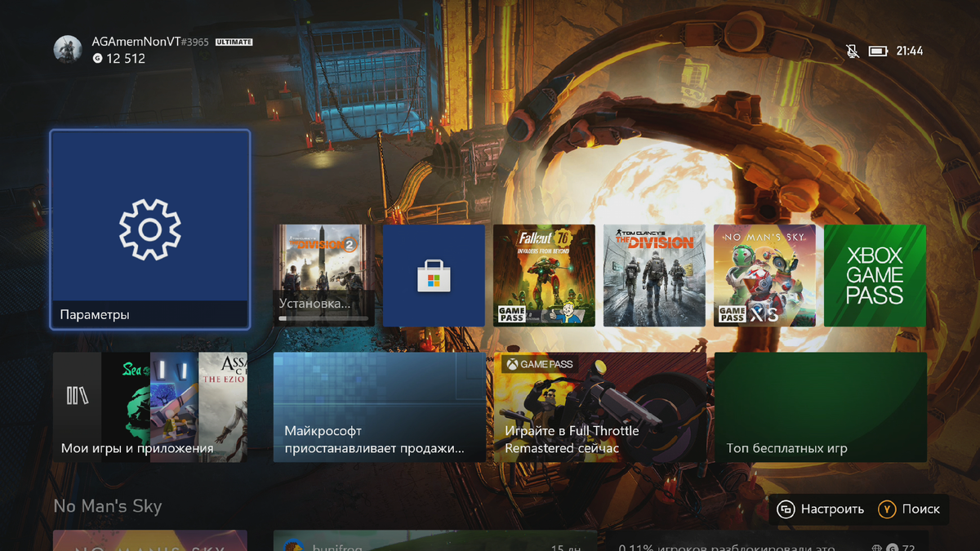This screenshot has height=551, width=980.
Task: Open the Майкрософт приостанавливает продажи news tile
Action: pos(380,407)
